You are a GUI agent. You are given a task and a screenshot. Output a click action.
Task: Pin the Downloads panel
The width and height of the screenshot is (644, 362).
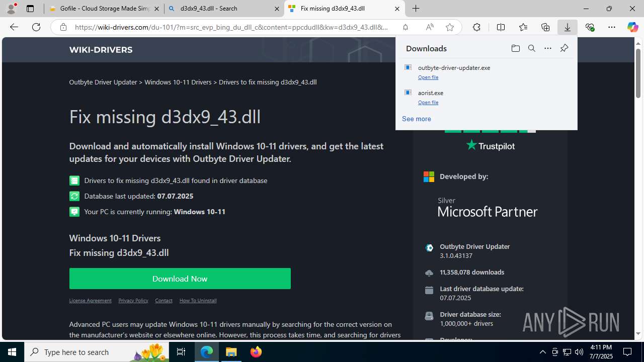click(x=564, y=48)
